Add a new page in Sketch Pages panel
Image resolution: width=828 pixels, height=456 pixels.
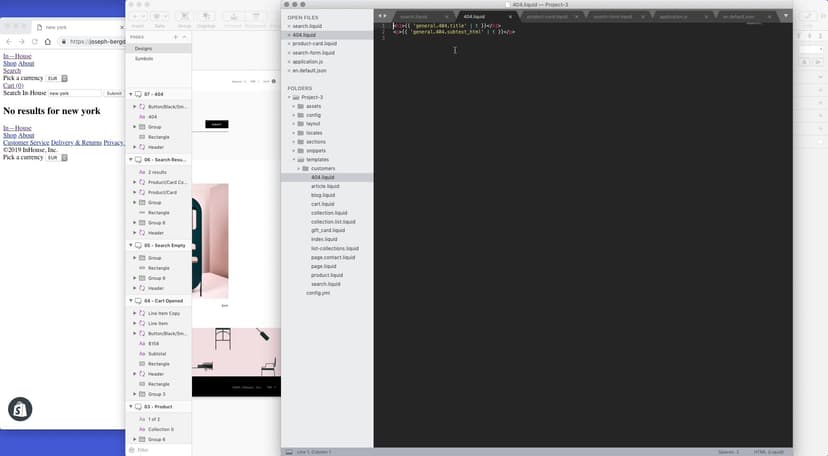pyautogui.click(x=176, y=37)
